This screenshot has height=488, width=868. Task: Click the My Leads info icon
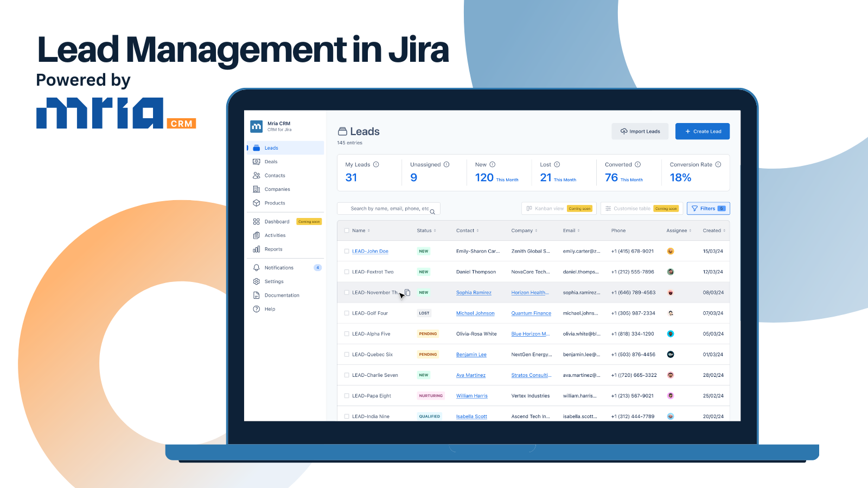pos(376,164)
